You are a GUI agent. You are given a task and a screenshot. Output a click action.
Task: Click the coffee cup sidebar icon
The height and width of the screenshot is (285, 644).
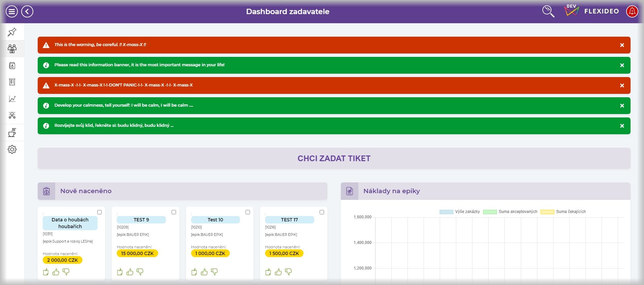tap(12, 133)
